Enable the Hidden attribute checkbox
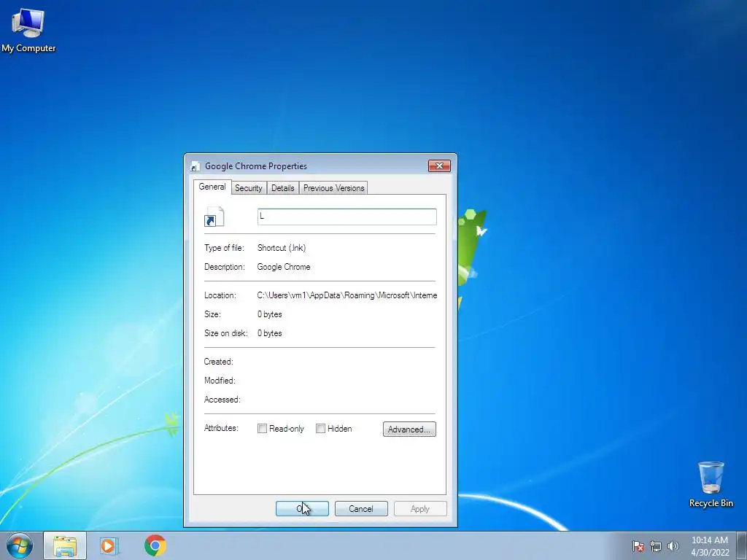This screenshot has width=747, height=560. click(321, 429)
